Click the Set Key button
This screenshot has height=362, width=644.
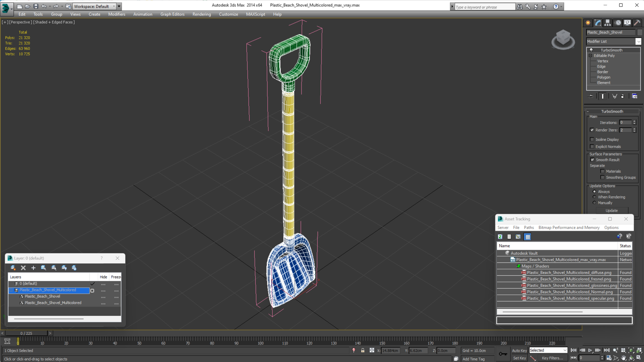519,358
